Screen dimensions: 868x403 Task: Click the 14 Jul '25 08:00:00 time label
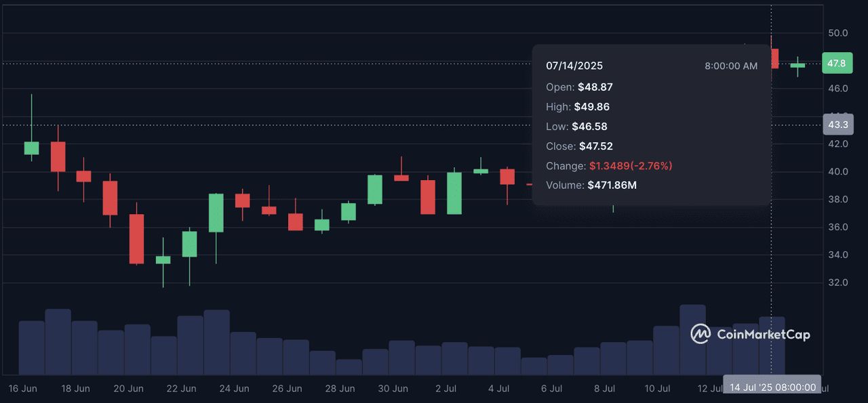pos(772,388)
